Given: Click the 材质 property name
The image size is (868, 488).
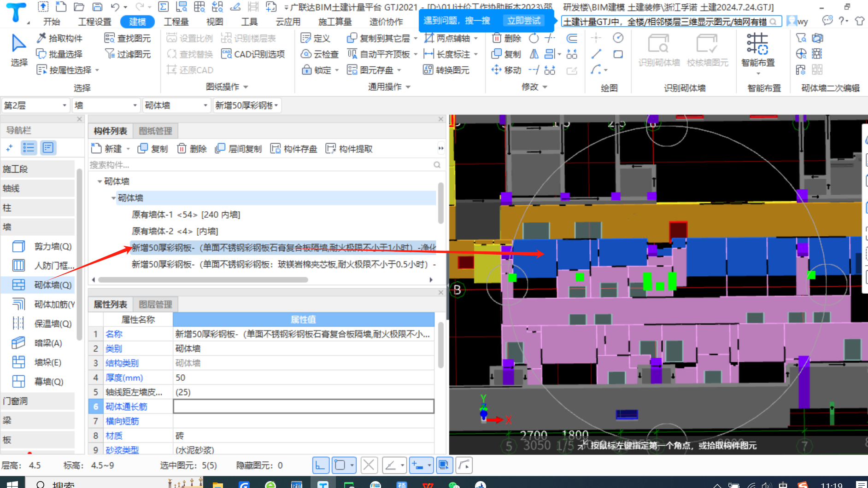Looking at the screenshot, I should 114,436.
